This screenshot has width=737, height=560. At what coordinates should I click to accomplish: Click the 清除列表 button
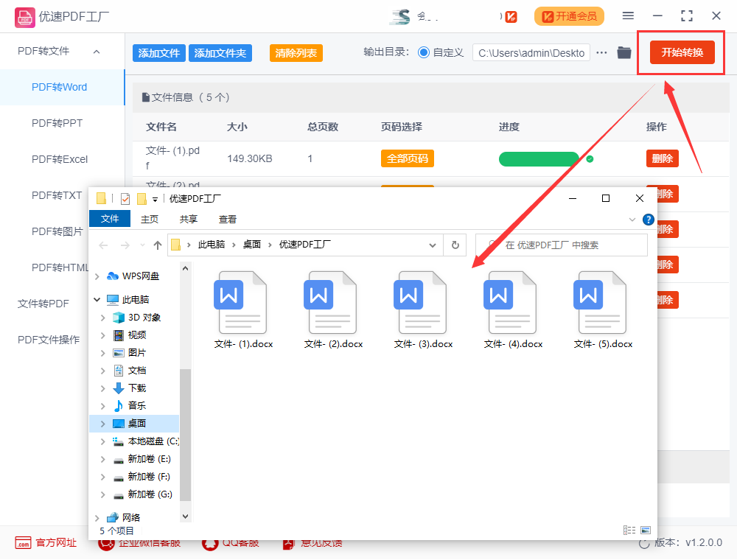pyautogui.click(x=296, y=53)
